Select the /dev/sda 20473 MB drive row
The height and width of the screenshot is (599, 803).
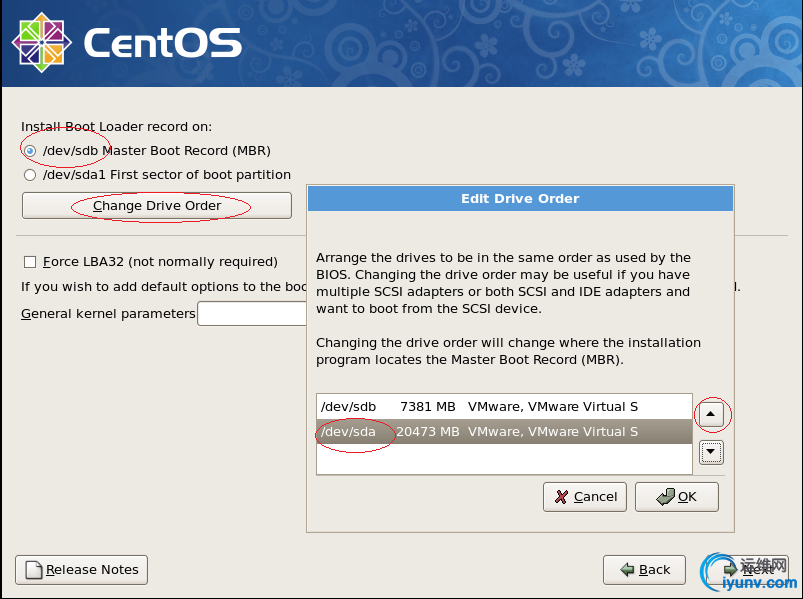[504, 432]
